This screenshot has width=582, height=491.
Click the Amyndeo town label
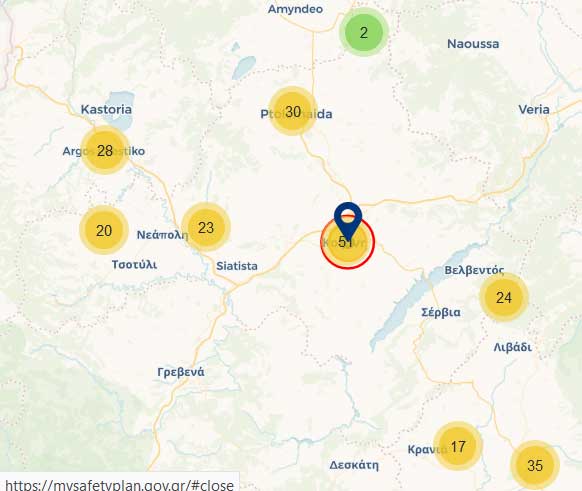click(x=295, y=9)
